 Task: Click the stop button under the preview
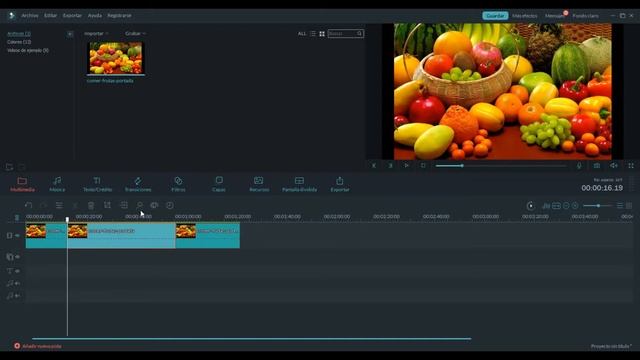click(x=423, y=165)
